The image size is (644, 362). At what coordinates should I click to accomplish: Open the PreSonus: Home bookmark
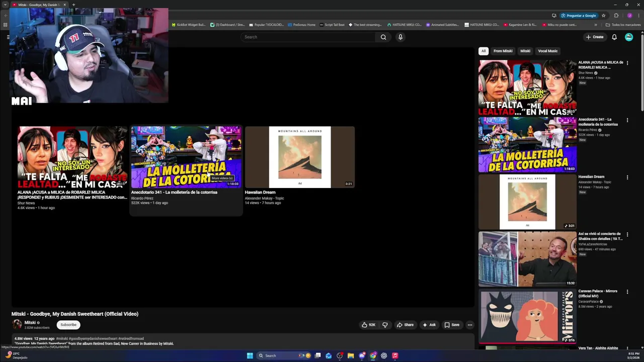point(301,25)
